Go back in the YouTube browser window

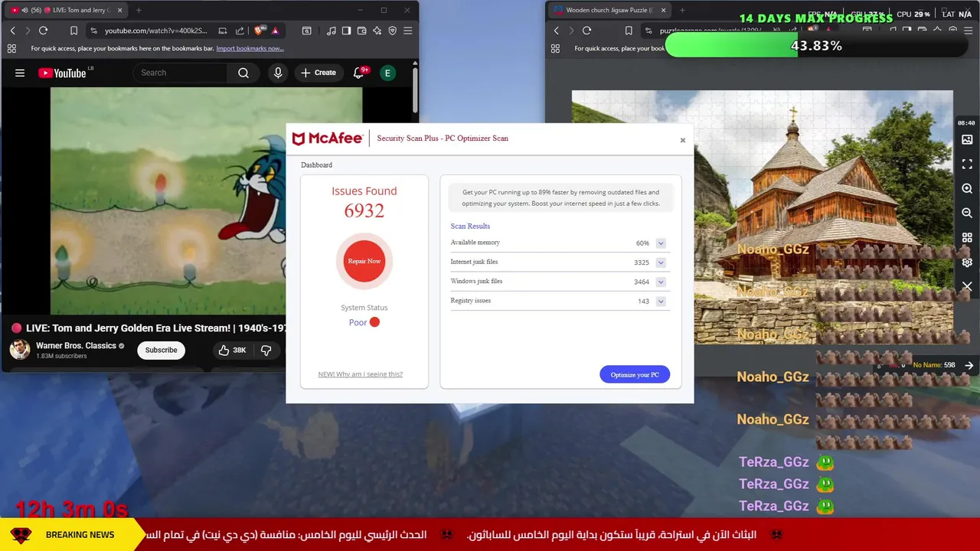coord(12,31)
